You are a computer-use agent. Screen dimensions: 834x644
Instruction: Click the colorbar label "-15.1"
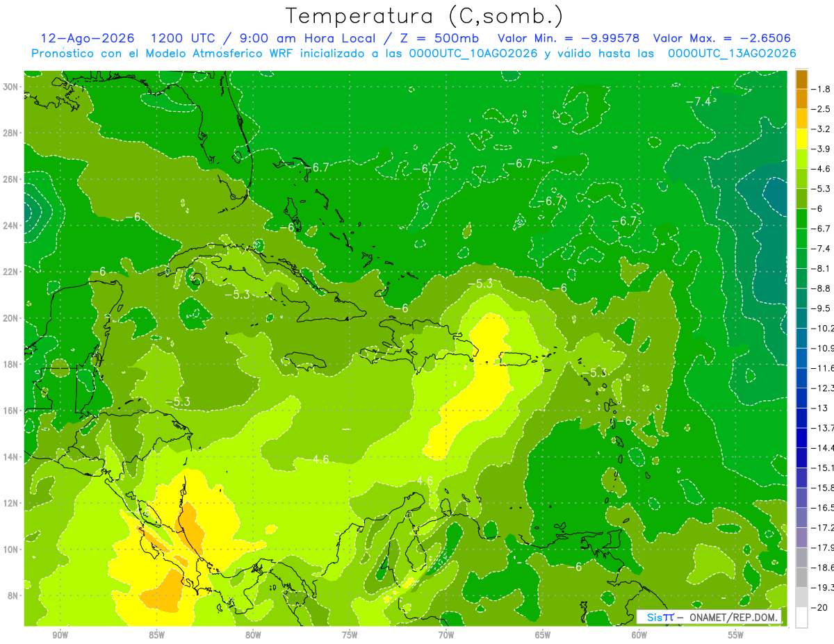823,467
